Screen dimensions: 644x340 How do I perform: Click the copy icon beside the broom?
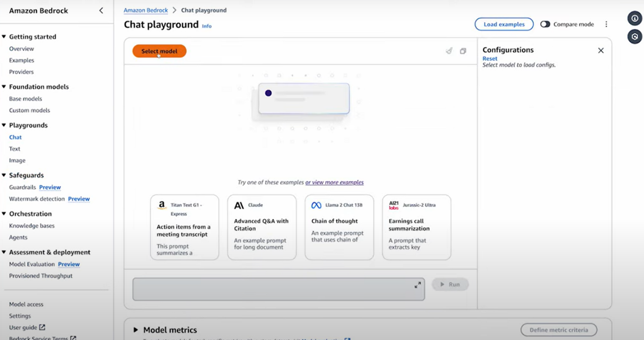pos(463,51)
